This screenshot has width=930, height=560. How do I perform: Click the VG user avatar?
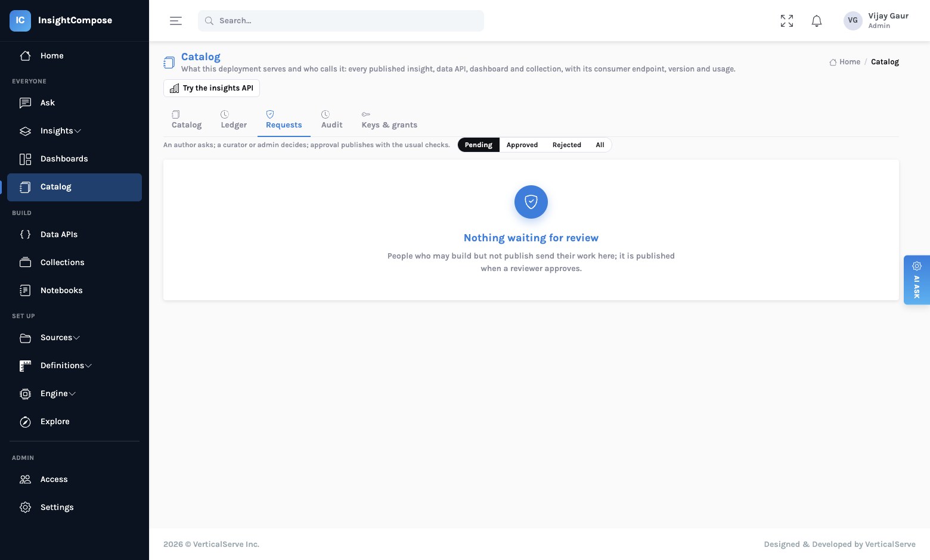pyautogui.click(x=853, y=20)
